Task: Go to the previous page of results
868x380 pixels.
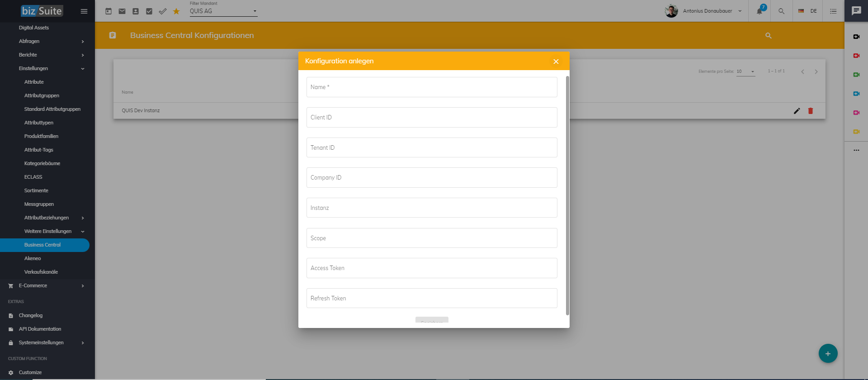Action: (x=802, y=71)
